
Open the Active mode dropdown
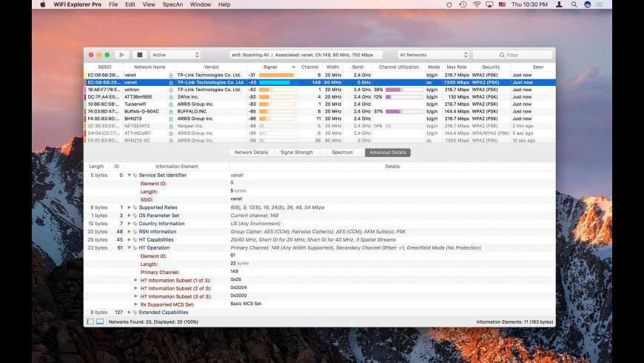[175, 55]
